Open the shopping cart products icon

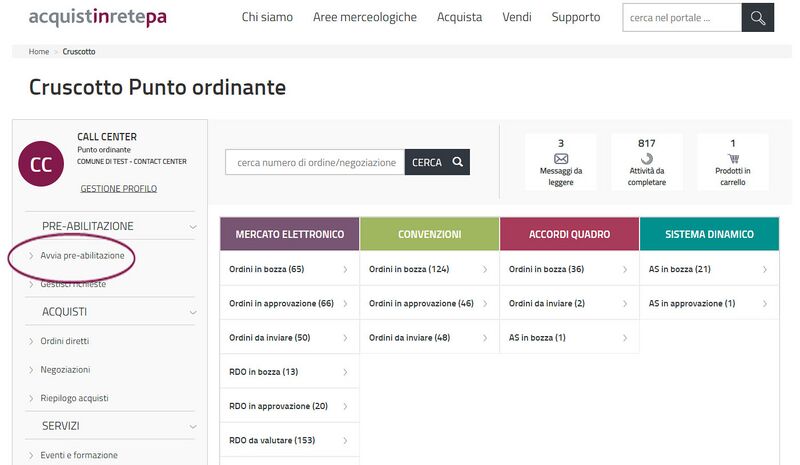733,158
